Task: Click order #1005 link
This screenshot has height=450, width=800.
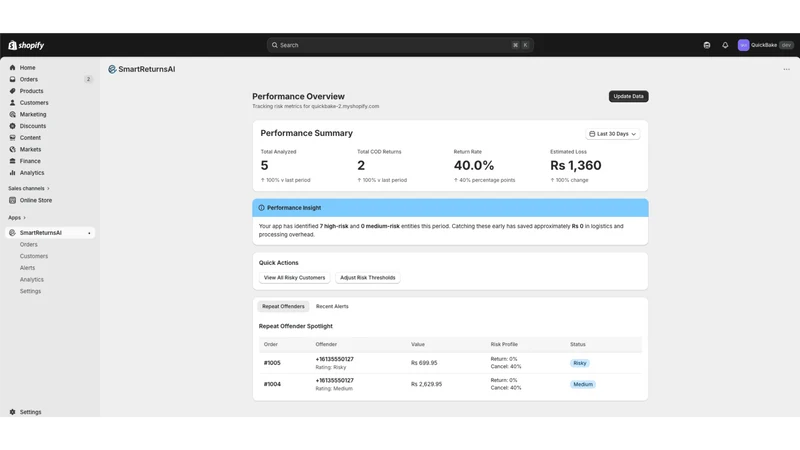Action: coord(272,363)
